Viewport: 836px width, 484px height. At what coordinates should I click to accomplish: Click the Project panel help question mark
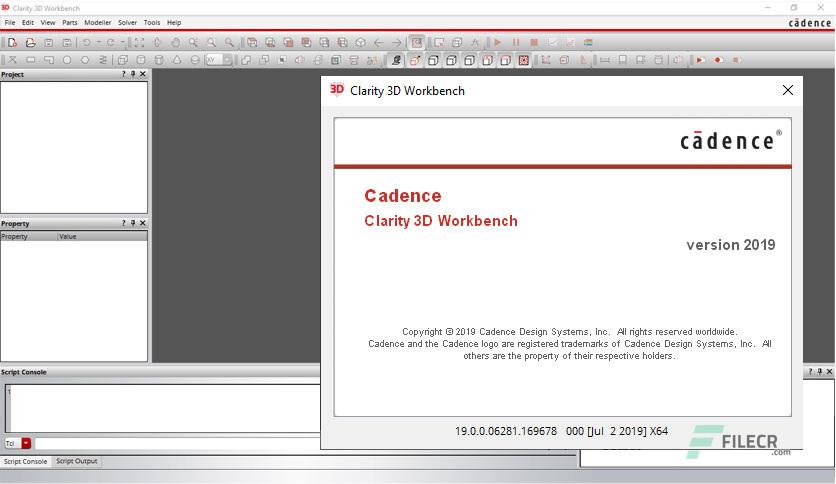124,74
